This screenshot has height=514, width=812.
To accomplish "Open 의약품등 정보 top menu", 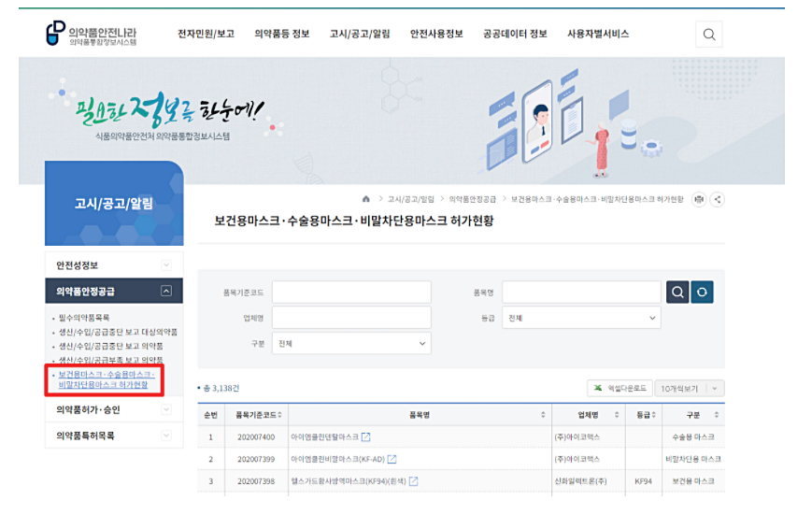I will click(x=281, y=35).
